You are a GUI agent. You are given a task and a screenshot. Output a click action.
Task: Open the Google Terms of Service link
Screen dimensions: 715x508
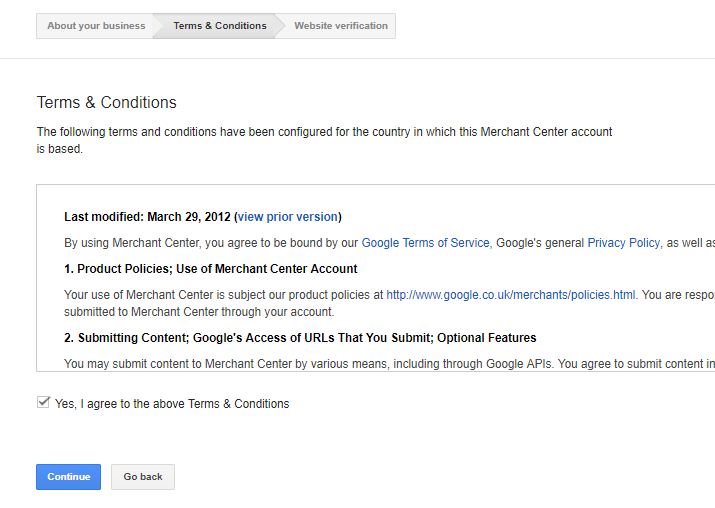[425, 243]
